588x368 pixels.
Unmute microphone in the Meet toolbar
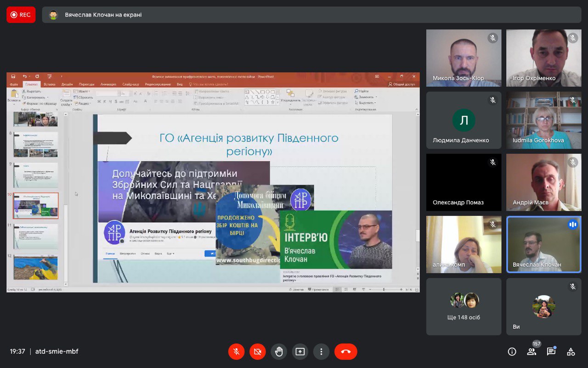coord(236,351)
